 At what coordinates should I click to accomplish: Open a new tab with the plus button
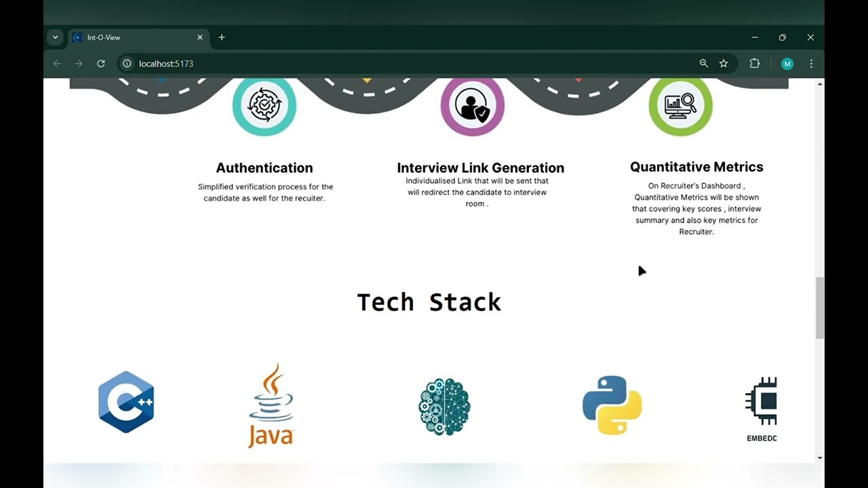coord(222,37)
